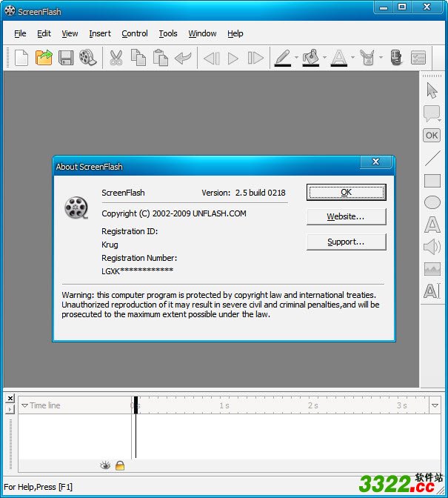This screenshot has height=498, width=448.
Task: Toggle the timeline lock icon
Action: [x=120, y=465]
